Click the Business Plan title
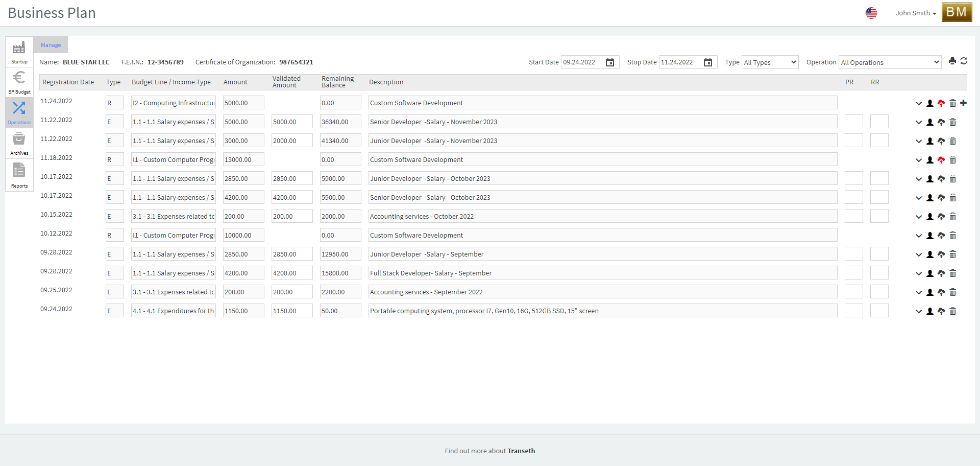Screen dimensions: 980x466 coord(52,13)
